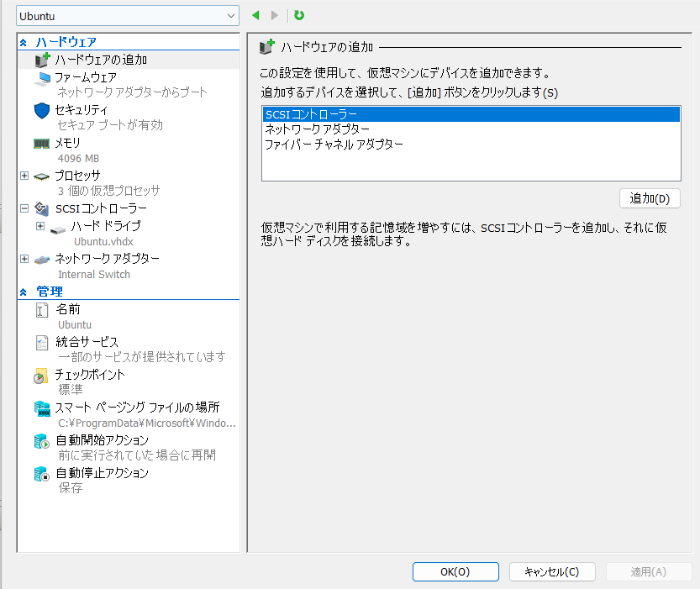Click the Automatic Start Action (自動開始アクション) icon
Screen dimensions: 700x589
(x=42, y=441)
